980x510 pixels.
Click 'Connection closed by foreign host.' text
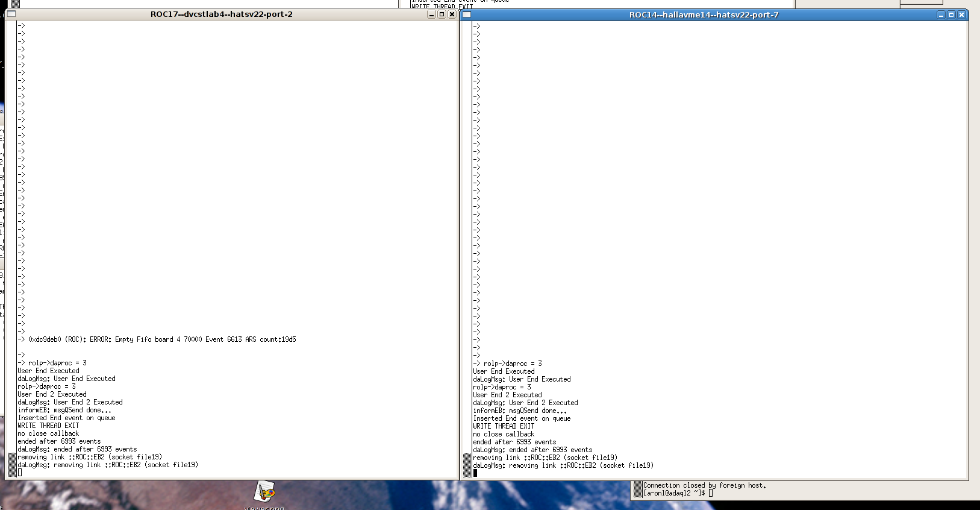[x=705, y=485]
